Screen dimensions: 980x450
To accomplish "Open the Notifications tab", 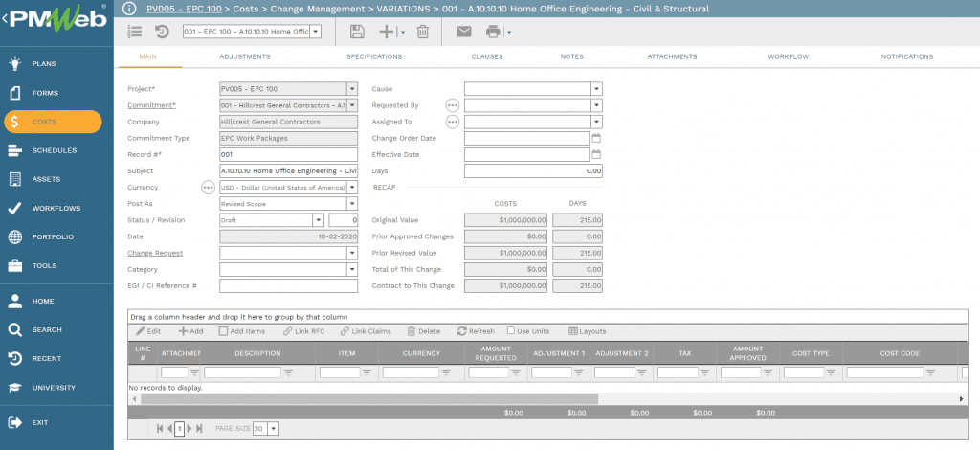I will [907, 56].
